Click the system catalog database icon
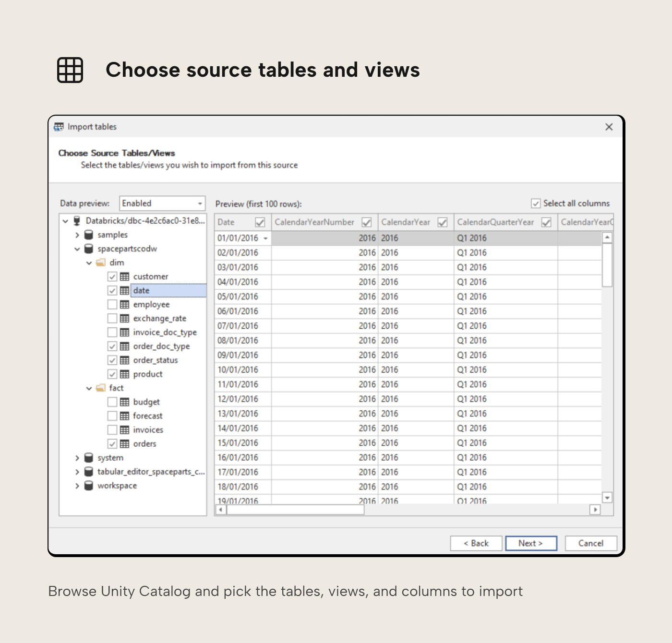The image size is (672, 643). pyautogui.click(x=89, y=457)
